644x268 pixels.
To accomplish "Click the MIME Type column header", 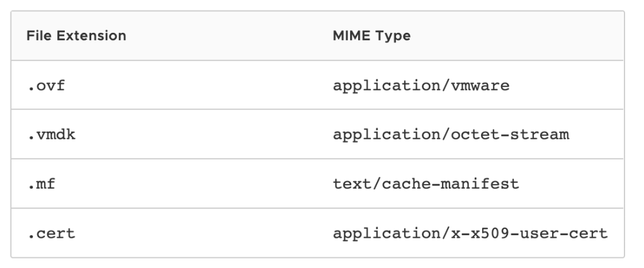I will (371, 36).
